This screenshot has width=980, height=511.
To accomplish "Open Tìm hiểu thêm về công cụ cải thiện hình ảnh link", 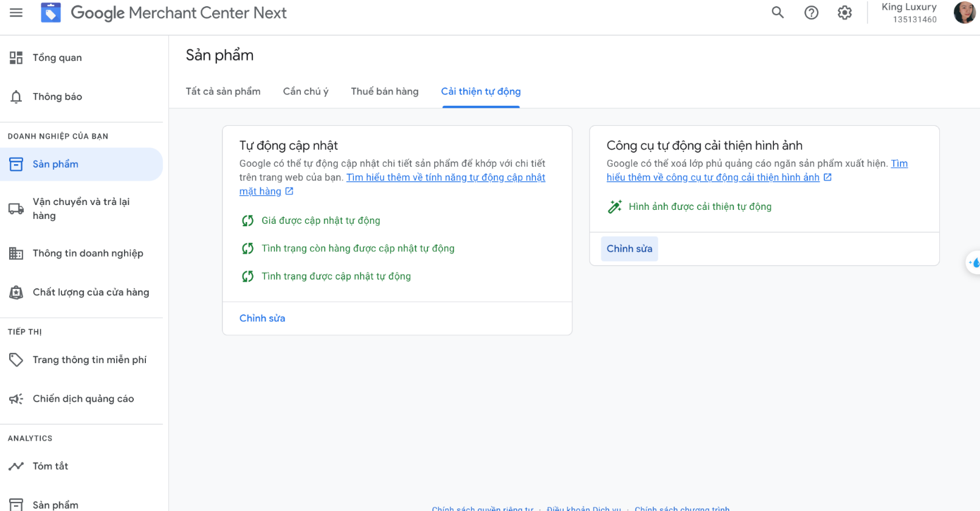I will pos(713,178).
